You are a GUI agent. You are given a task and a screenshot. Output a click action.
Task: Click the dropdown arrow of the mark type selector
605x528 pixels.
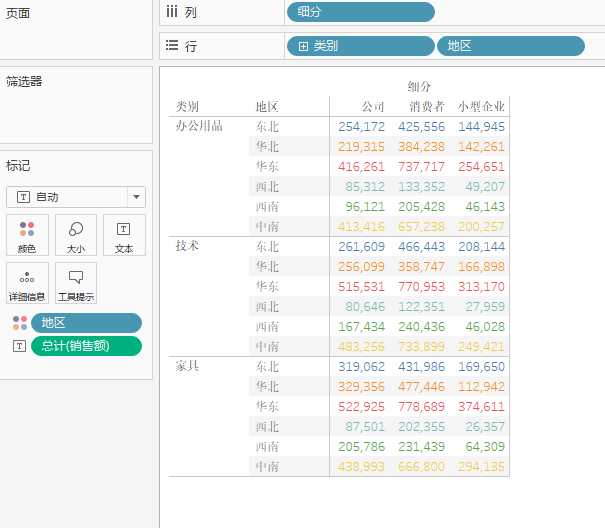tap(137, 197)
